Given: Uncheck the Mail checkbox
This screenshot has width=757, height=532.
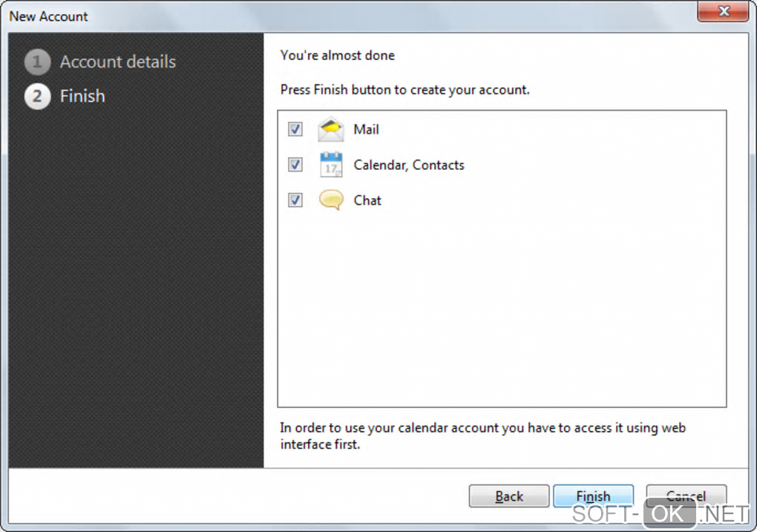Looking at the screenshot, I should [x=295, y=130].
